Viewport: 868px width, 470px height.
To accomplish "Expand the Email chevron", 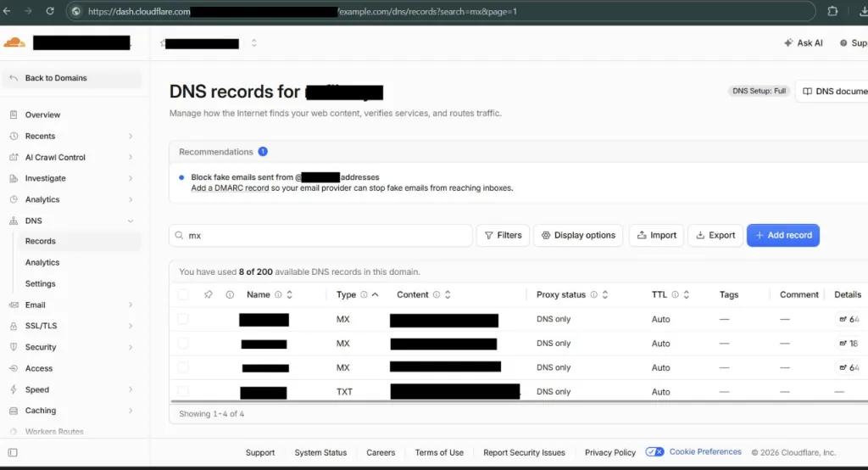I will point(131,305).
